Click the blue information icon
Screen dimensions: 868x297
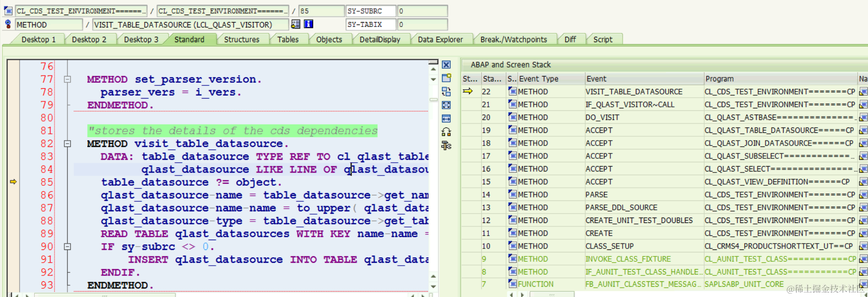308,24
